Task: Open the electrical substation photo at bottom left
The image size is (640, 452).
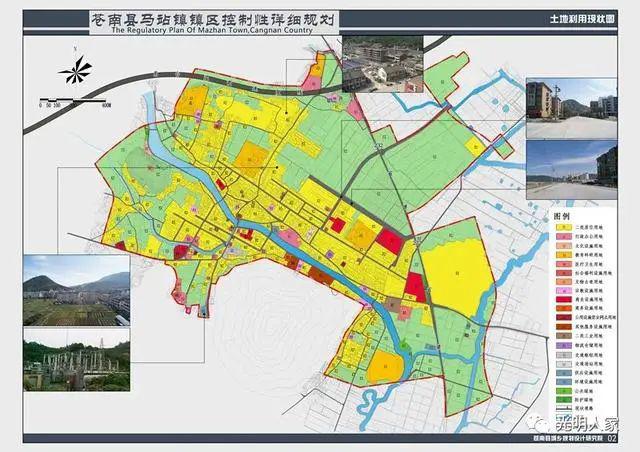Action: point(77,360)
